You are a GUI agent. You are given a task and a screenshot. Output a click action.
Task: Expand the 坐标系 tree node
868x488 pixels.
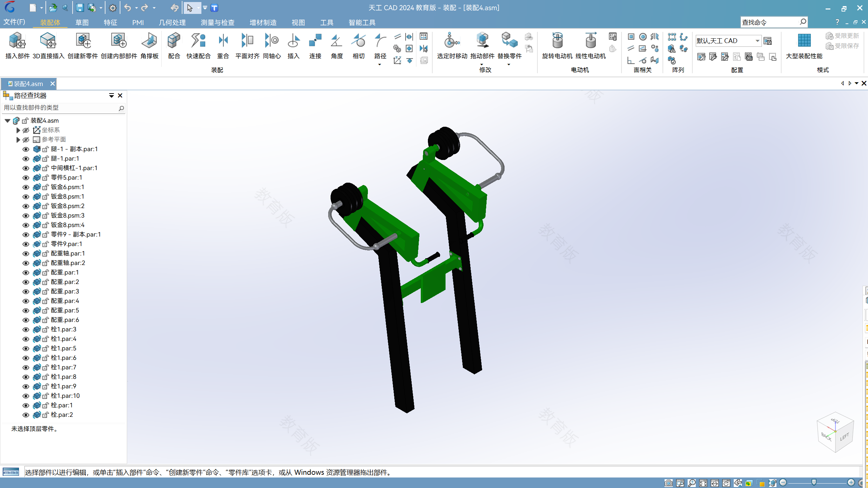point(18,130)
